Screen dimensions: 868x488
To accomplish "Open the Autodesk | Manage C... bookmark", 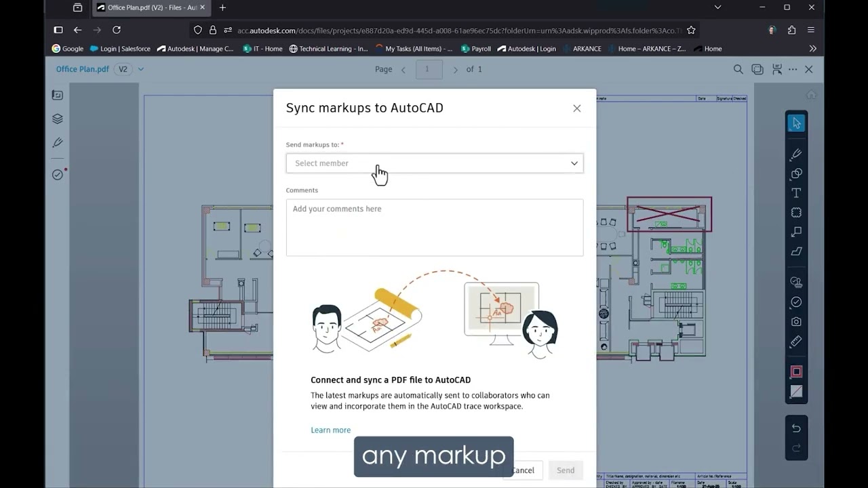I will pos(195,49).
